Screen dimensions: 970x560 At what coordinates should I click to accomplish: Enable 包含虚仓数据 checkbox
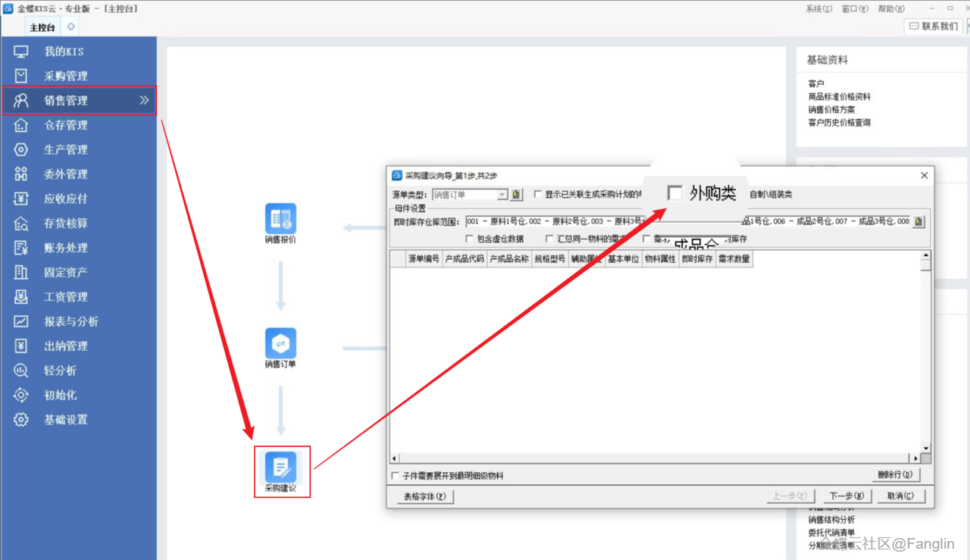point(469,239)
